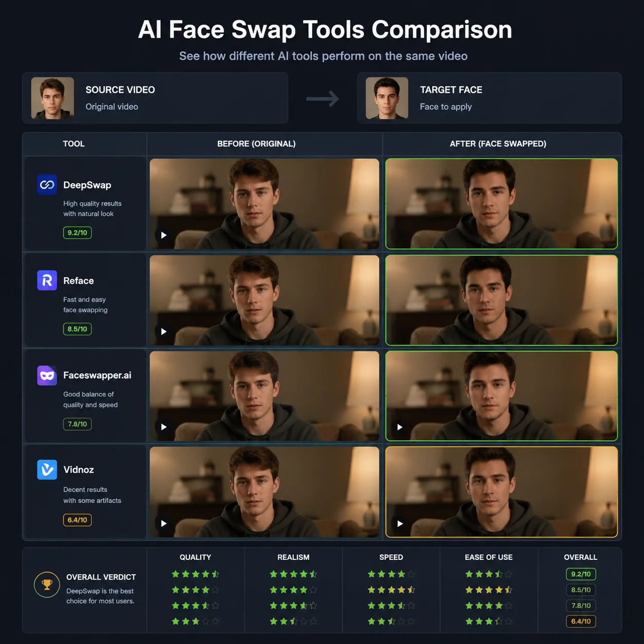Image resolution: width=644 pixels, height=644 pixels.
Task: Click the 'Original video' caption
Action: click(112, 107)
